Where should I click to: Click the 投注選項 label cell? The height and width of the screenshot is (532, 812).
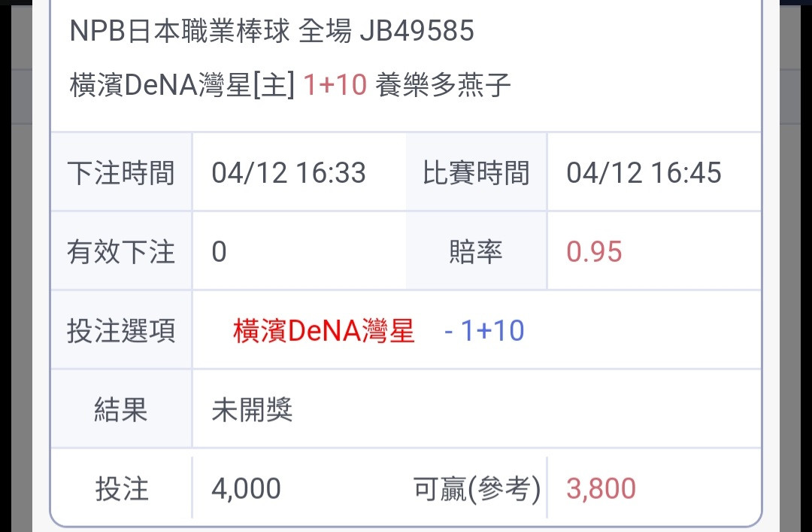tap(121, 331)
